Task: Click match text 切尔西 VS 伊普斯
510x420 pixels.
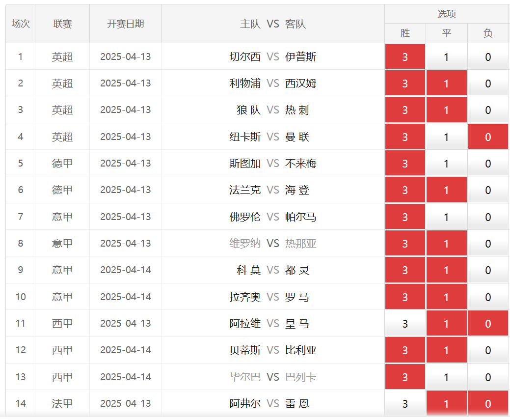Action: coord(273,56)
